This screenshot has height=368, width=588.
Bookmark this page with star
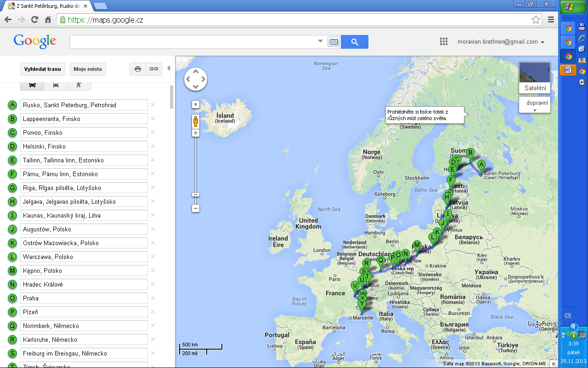pyautogui.click(x=536, y=20)
